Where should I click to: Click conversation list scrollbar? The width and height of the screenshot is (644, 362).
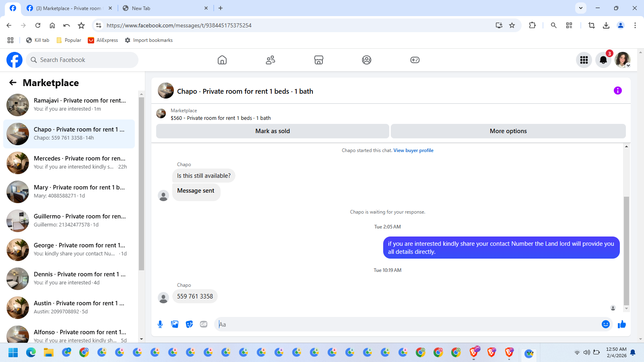[141, 183]
